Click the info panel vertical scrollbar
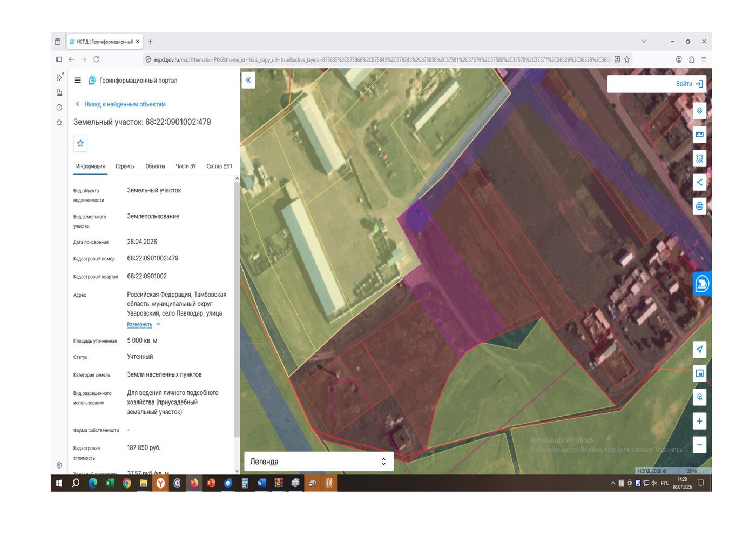Image resolution: width=756 pixels, height=535 pixels. tap(237, 311)
